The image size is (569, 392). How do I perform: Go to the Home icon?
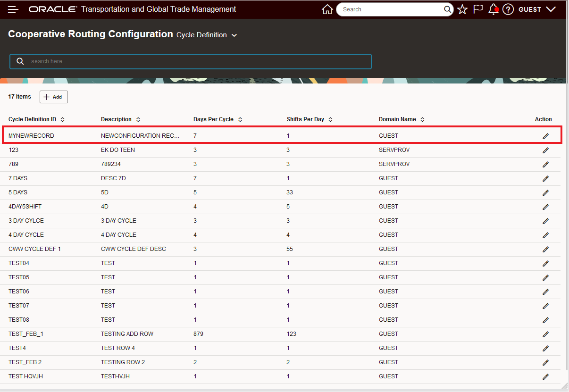coord(327,9)
